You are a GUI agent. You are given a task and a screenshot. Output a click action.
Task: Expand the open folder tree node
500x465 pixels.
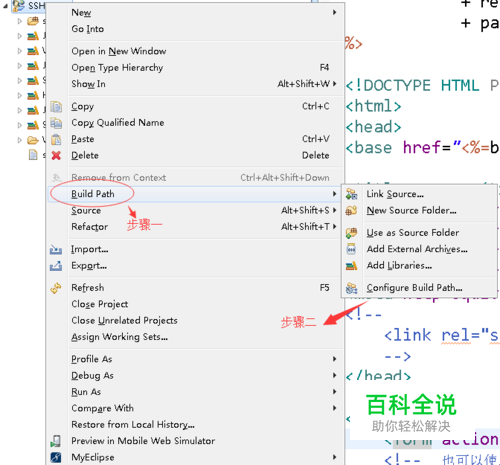click(x=19, y=140)
